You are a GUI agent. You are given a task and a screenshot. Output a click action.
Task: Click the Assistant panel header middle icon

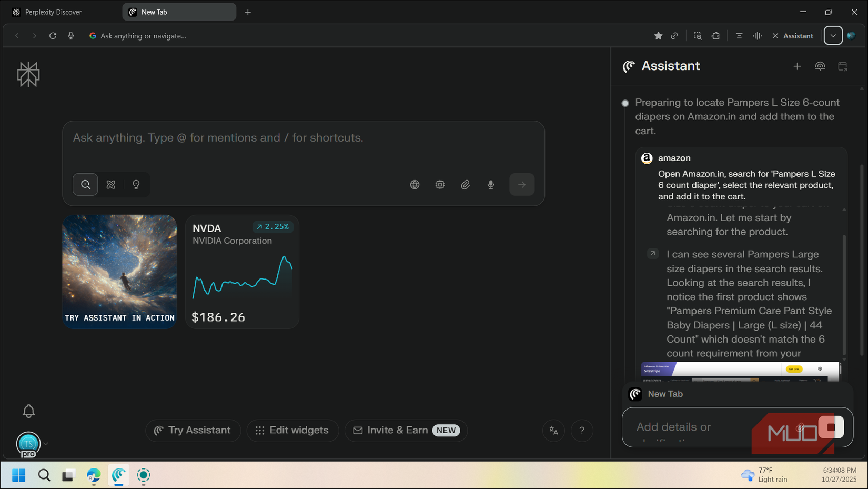pos(820,66)
